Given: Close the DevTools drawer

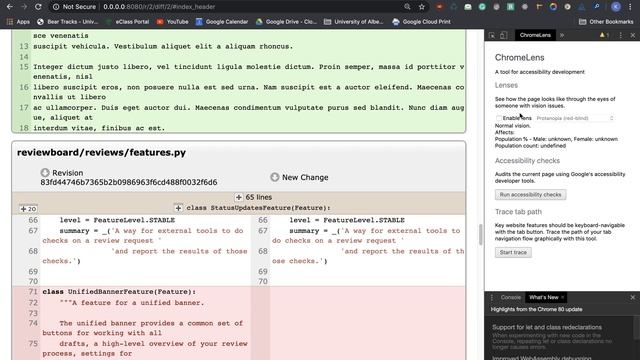Looking at the screenshot, I should (633, 297).
